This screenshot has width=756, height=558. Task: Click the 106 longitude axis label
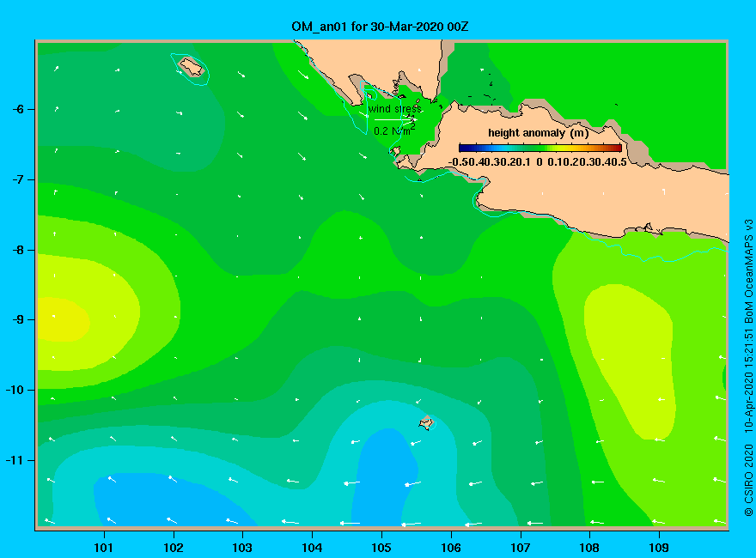point(451,548)
